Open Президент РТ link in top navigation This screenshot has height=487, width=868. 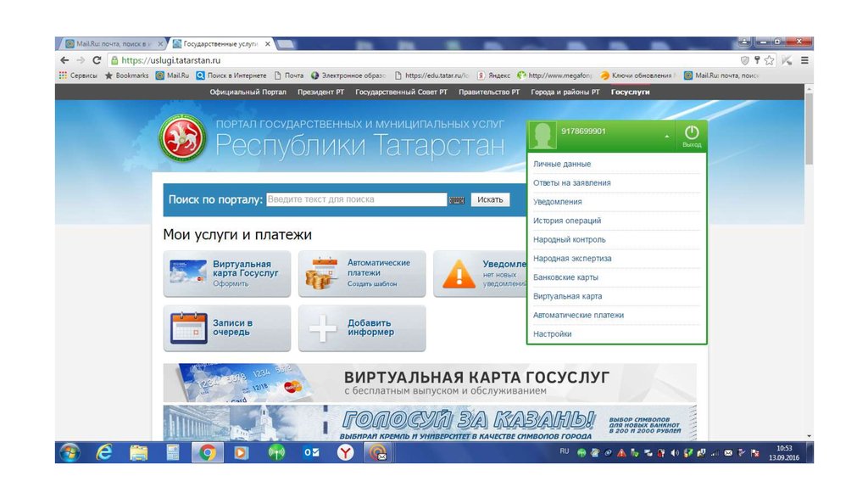(x=320, y=92)
